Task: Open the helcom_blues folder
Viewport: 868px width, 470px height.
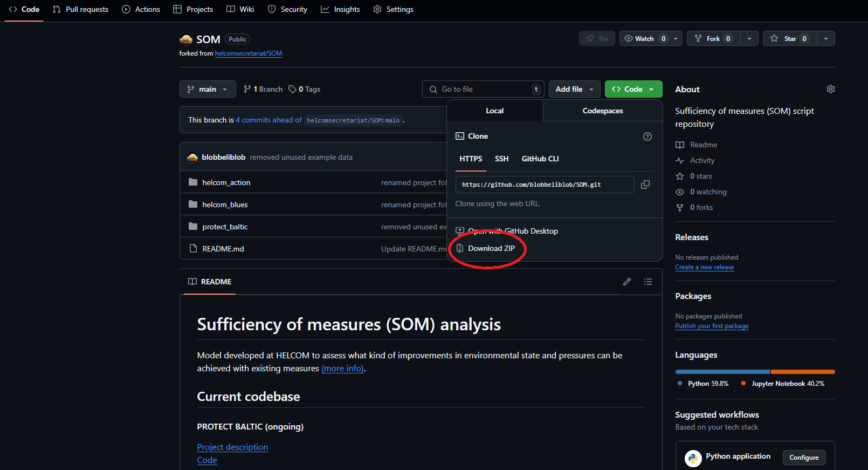Action: (225, 205)
